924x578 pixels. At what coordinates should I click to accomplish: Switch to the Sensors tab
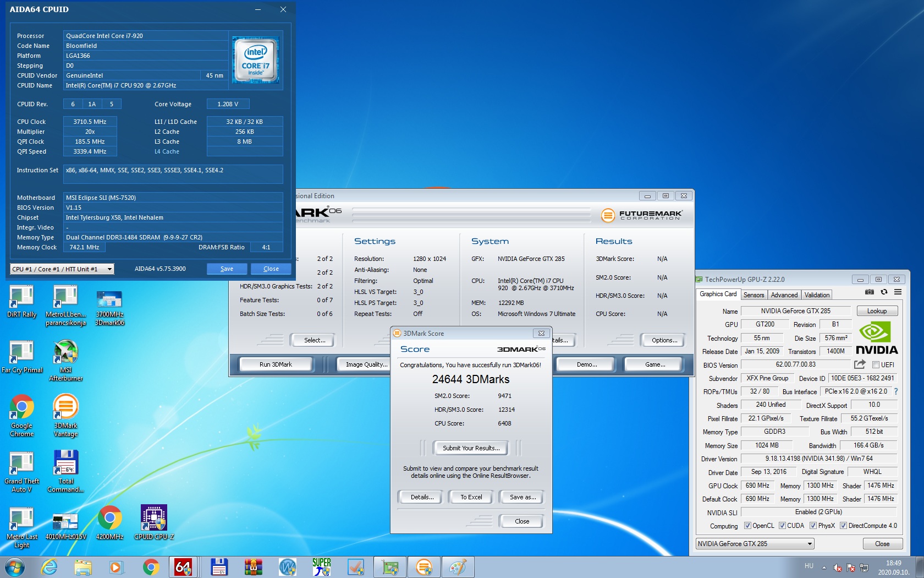tap(754, 295)
